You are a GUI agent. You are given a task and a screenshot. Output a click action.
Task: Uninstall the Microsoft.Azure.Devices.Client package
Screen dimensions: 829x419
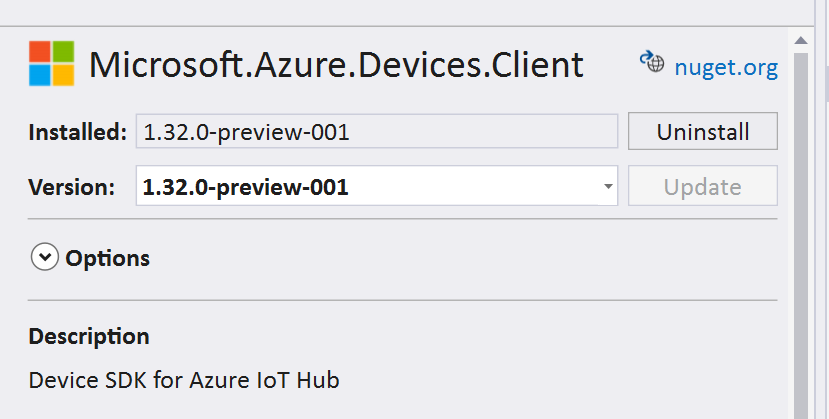(703, 131)
